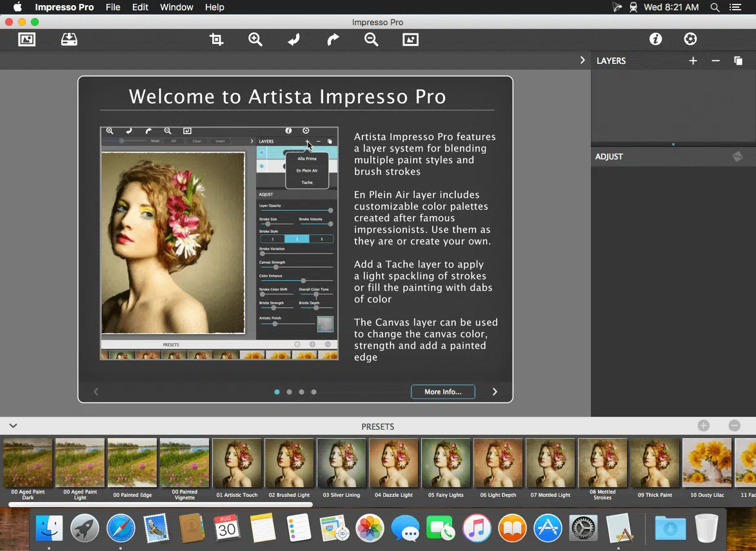Select the 04 Dazzle Light preset thumbnail

393,463
